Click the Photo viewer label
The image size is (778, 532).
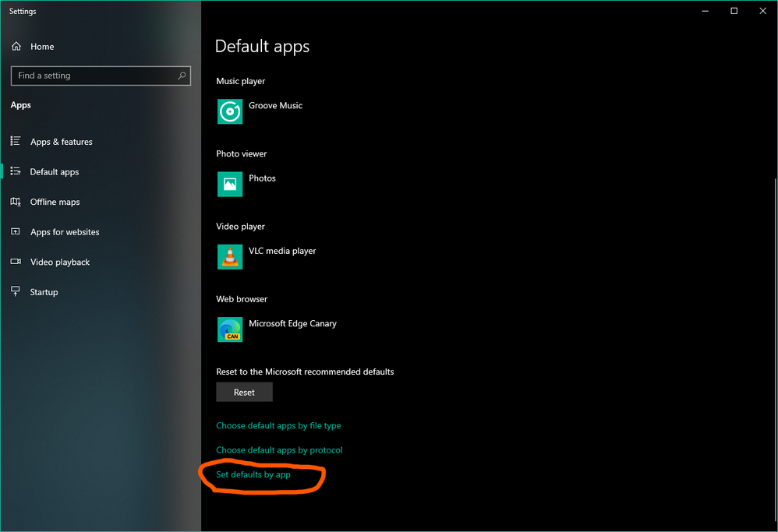(x=242, y=153)
